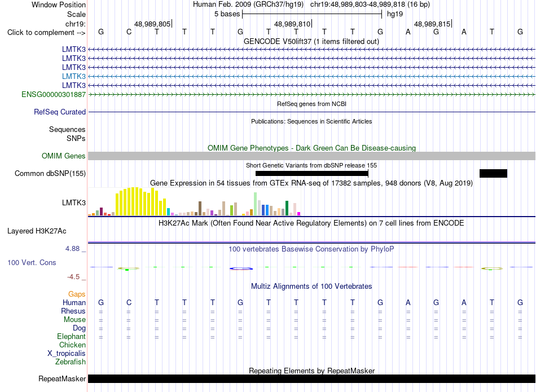This screenshot has height=392, width=536.
Task: Open 'Multiz Alignments of 100 Vertebrates' title
Action: point(311,287)
